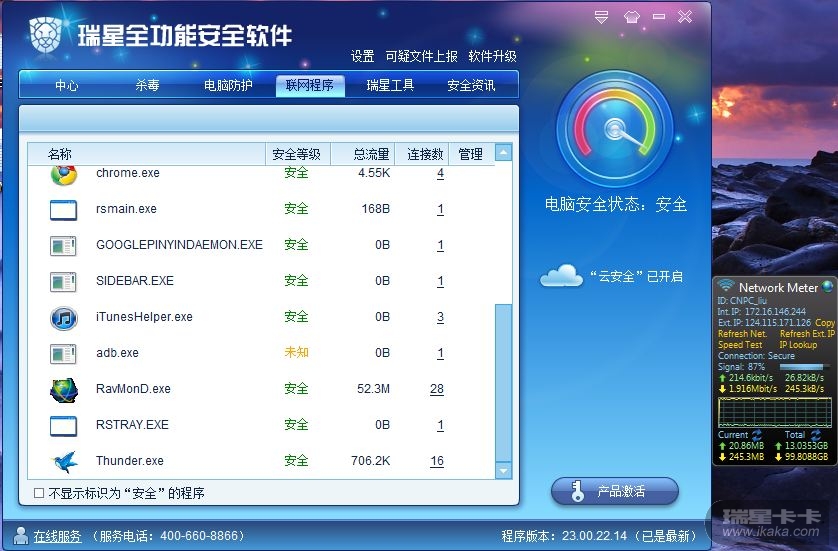Click the Current refresh icon in Network Meter
Screen dimensions: 838x551
click(757, 434)
